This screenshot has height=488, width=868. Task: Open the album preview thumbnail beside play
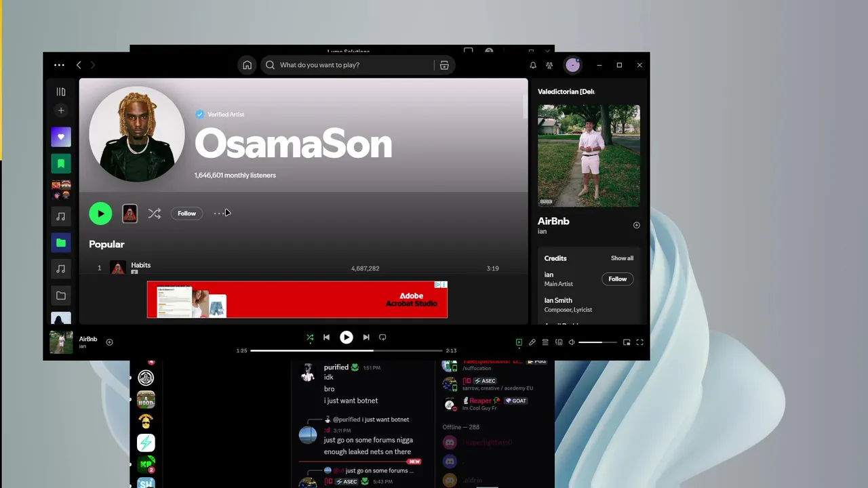click(x=130, y=213)
